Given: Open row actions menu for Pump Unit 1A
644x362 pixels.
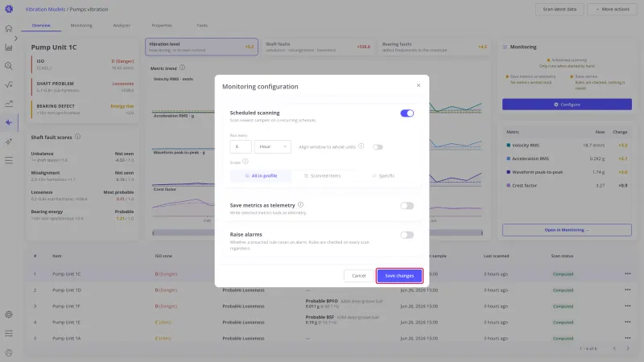Looking at the screenshot, I should tap(628, 338).
